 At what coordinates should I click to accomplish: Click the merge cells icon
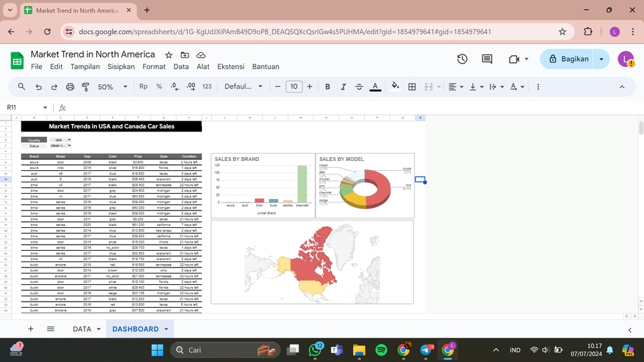tap(429, 86)
